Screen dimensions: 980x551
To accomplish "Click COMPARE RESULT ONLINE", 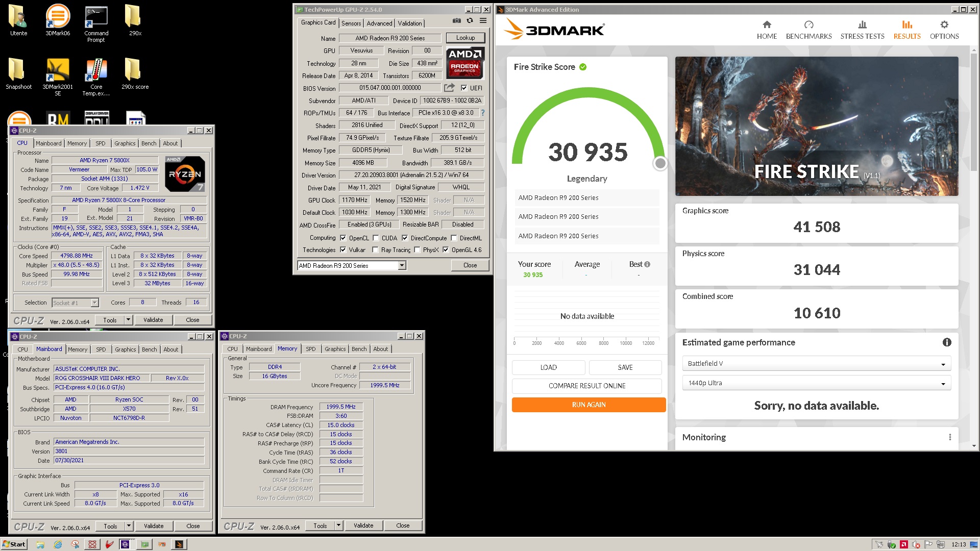I will (587, 386).
